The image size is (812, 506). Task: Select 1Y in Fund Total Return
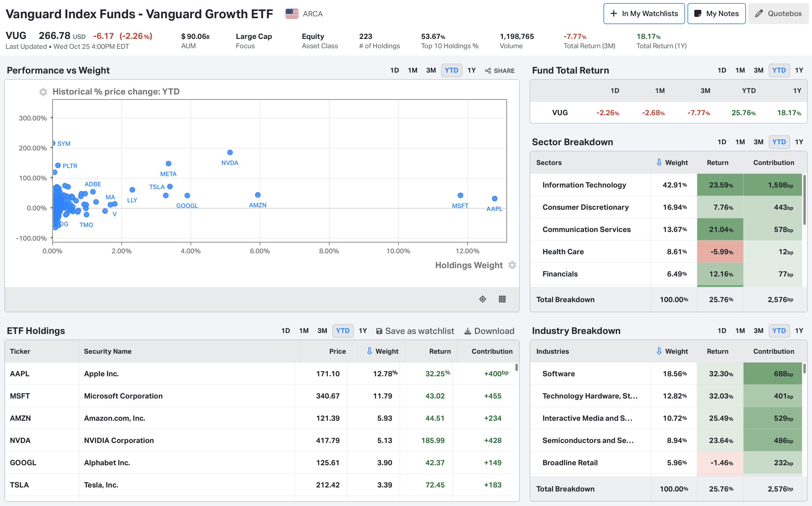pyautogui.click(x=799, y=70)
